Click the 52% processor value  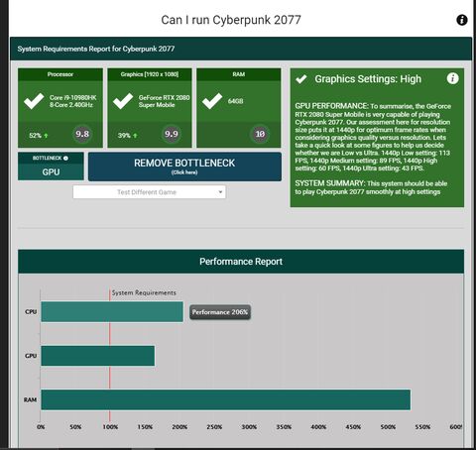[35, 136]
